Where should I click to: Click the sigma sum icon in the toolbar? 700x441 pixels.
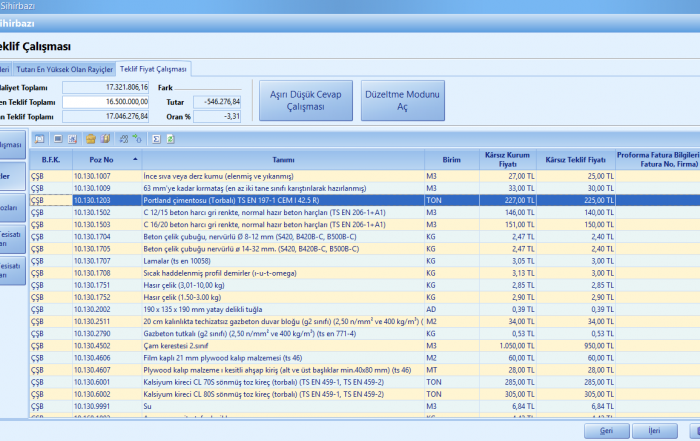click(155, 138)
